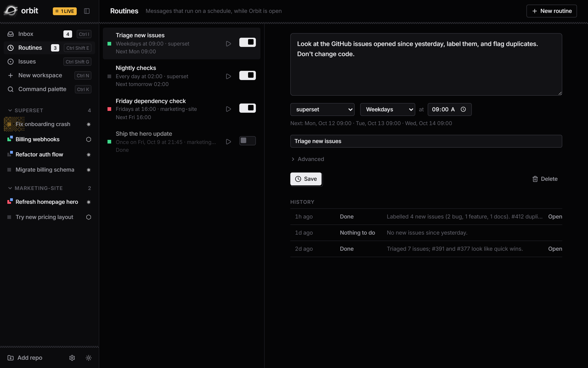588x368 pixels.
Task: Select Routines in sidebar
Action: click(49, 48)
